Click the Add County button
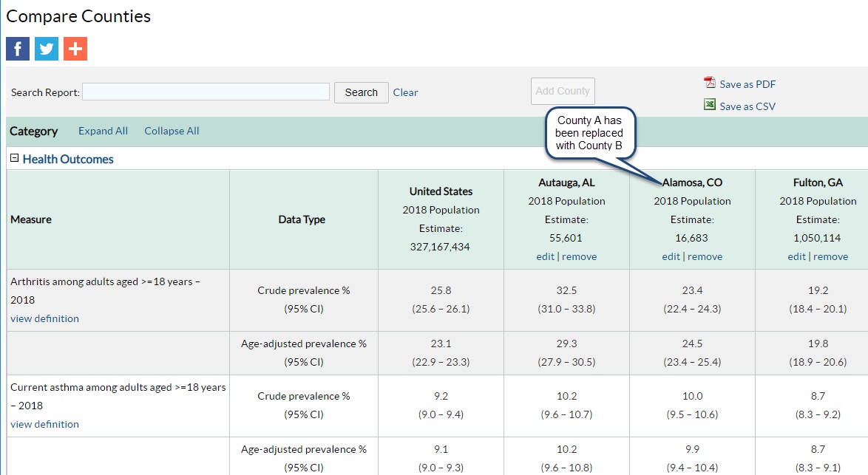 pos(563,92)
